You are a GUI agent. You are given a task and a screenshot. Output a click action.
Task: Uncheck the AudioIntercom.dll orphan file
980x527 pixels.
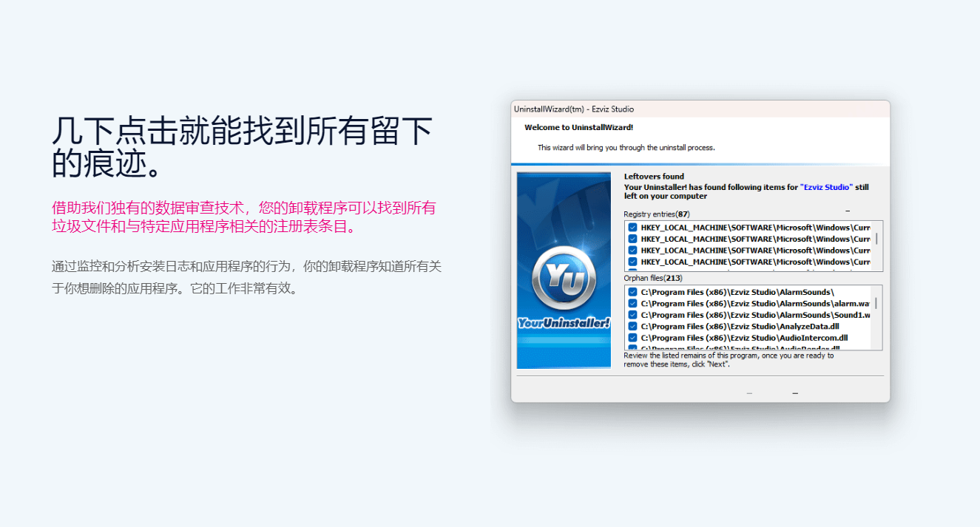[632, 338]
